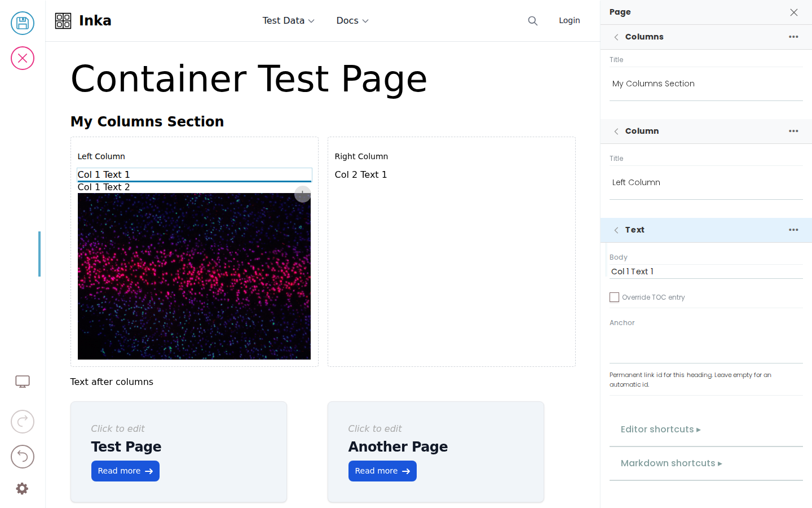Click the Test Page card title

126,447
